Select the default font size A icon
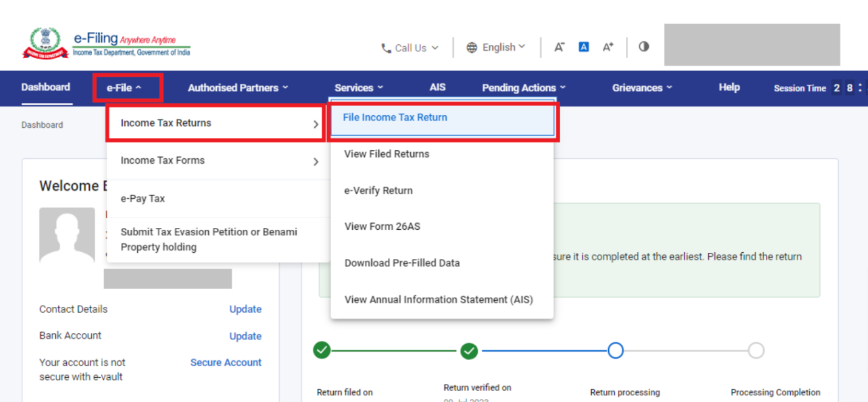The image size is (868, 402). click(x=583, y=47)
